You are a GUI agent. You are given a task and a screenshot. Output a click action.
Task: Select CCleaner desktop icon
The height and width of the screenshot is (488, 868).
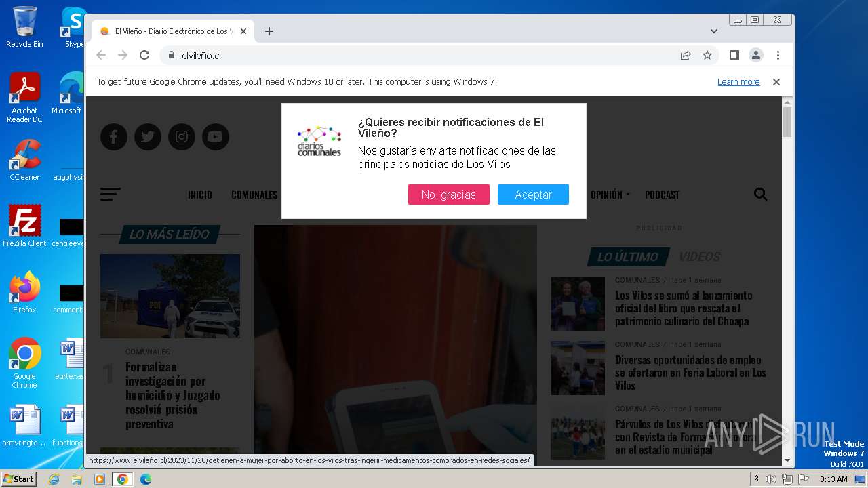point(24,160)
